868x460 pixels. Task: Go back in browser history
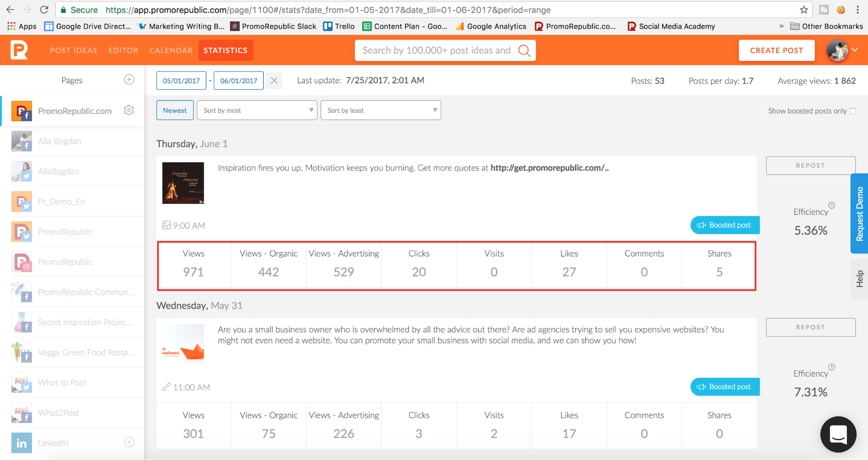click(x=10, y=10)
